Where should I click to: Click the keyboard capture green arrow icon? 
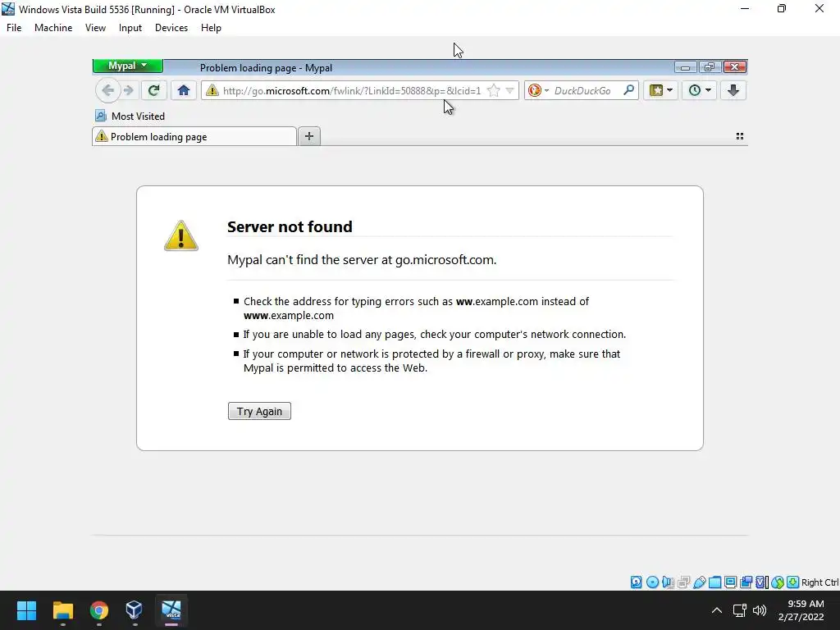coord(793,582)
